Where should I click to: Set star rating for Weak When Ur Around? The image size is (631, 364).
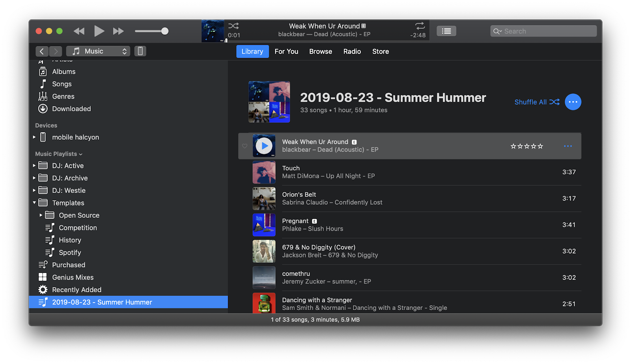point(527,146)
